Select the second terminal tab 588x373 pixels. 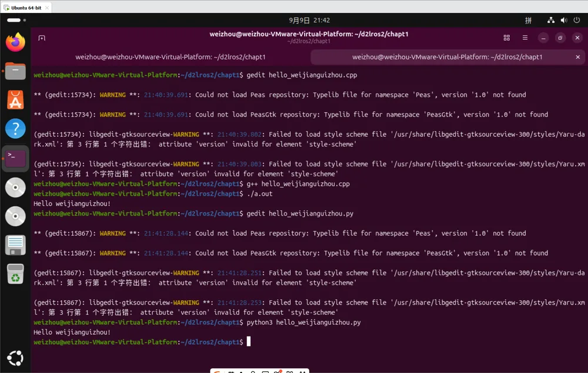447,57
